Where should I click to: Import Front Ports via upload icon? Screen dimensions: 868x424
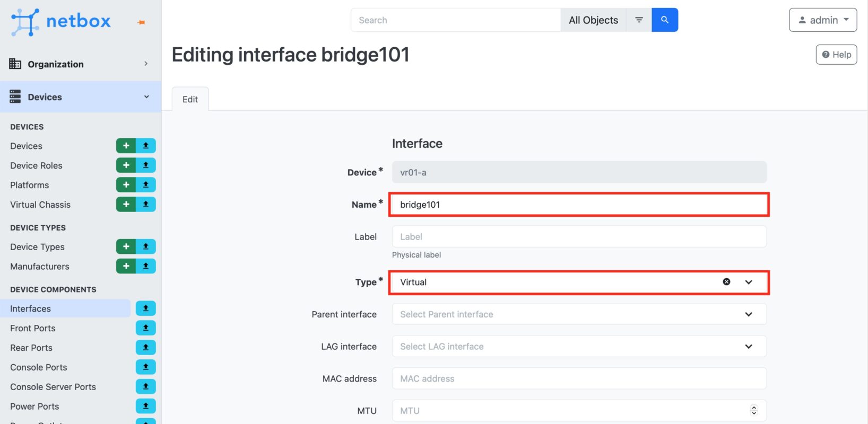click(x=146, y=328)
